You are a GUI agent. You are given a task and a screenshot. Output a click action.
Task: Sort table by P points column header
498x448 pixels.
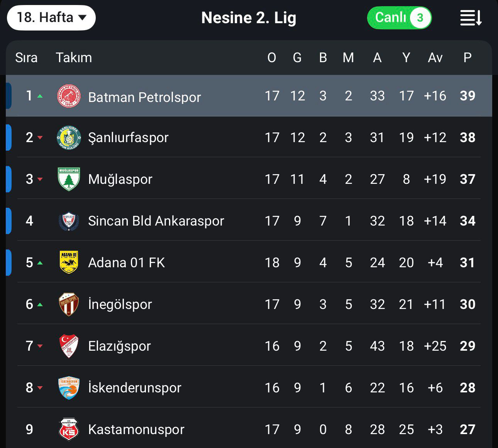tap(467, 58)
